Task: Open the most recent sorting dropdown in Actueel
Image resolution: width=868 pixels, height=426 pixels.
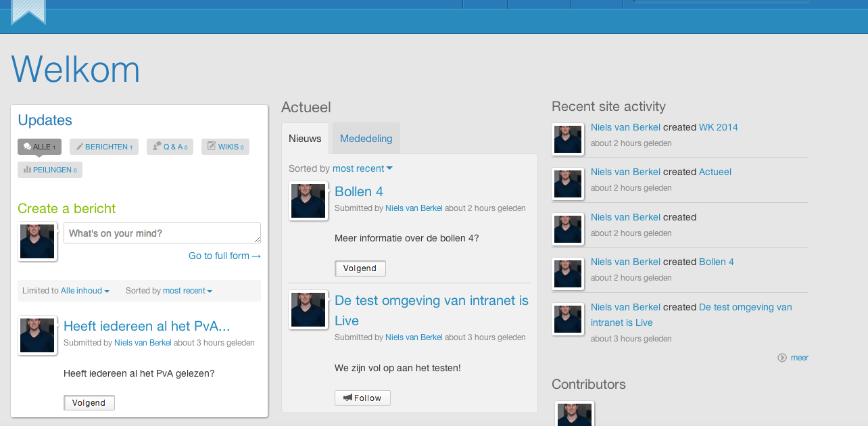Action: tap(362, 168)
